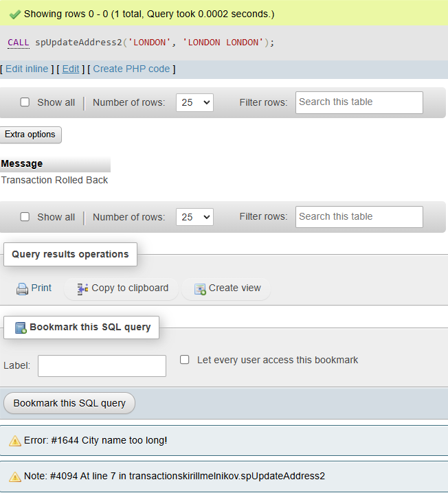Expand Extra options
This screenshot has height=493, width=448.
coord(30,135)
